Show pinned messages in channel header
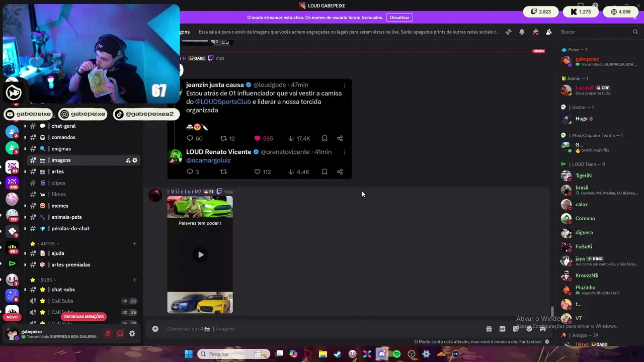 coord(535,32)
